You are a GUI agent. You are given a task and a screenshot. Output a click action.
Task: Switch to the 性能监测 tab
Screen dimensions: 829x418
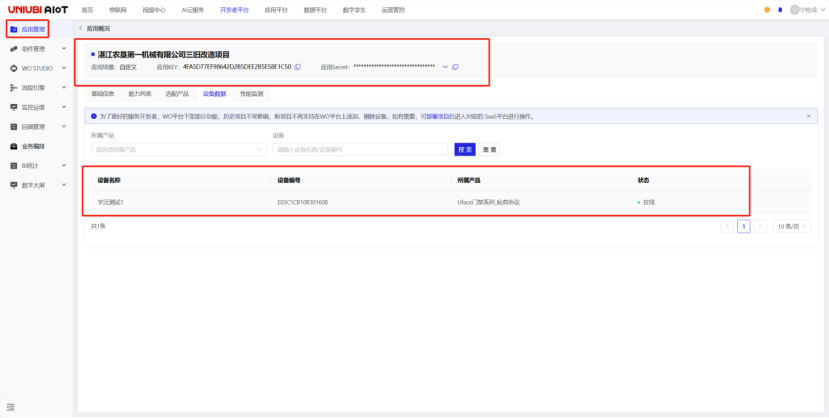click(251, 94)
